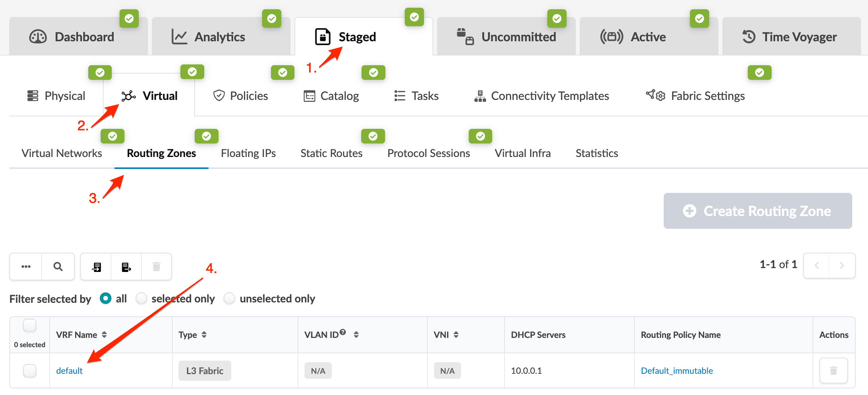The width and height of the screenshot is (868, 395).
Task: Click the trash icon in the toolbar
Action: click(156, 267)
